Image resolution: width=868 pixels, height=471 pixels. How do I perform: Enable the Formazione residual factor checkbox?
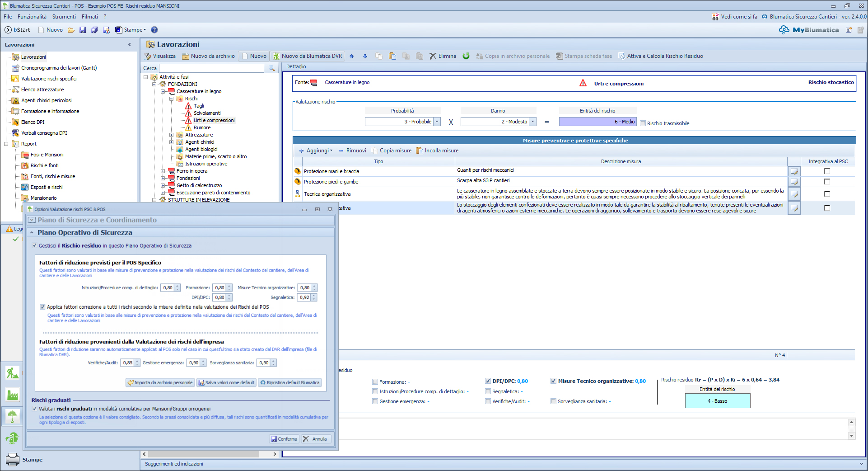point(375,382)
